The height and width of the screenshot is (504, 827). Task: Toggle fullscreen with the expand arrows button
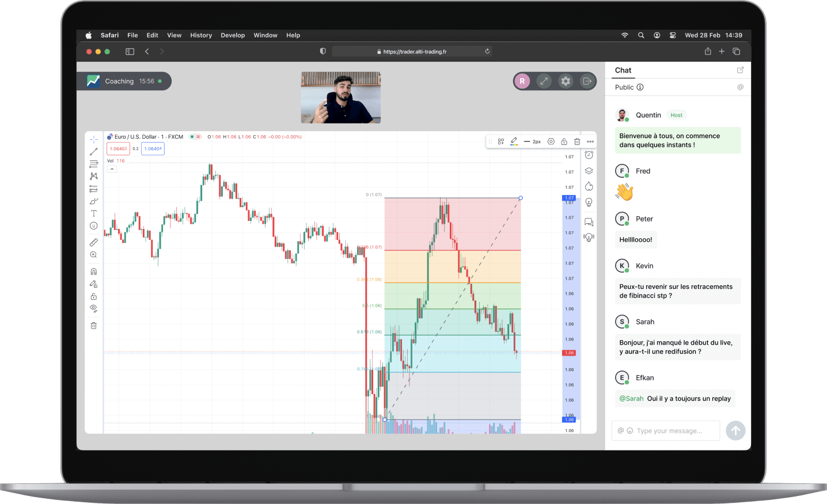[x=544, y=81]
